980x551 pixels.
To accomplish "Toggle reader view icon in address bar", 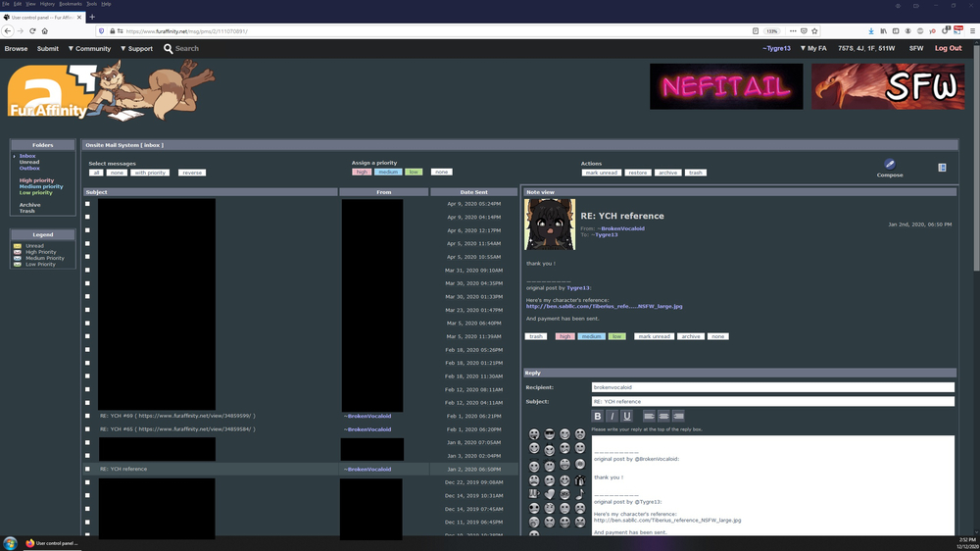I will coord(755,30).
